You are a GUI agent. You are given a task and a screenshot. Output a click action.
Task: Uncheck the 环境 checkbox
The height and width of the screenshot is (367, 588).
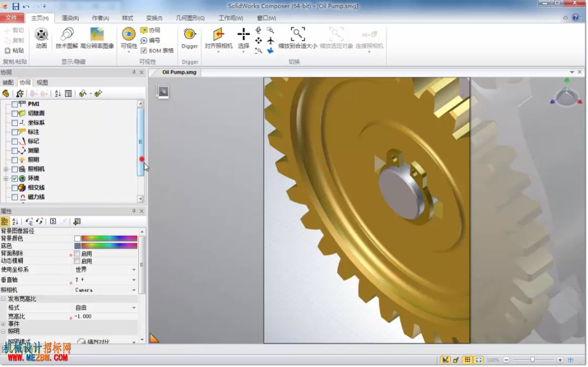click(15, 178)
